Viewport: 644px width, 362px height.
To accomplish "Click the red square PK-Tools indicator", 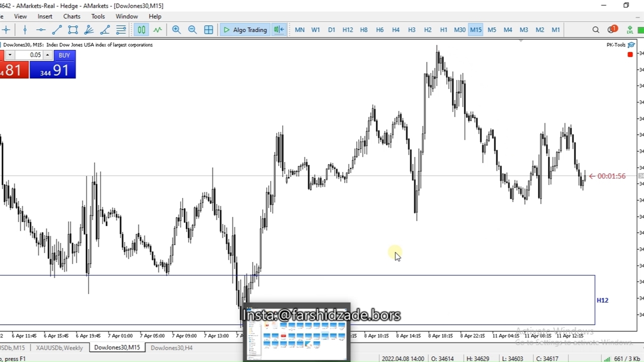I will [x=630, y=54].
